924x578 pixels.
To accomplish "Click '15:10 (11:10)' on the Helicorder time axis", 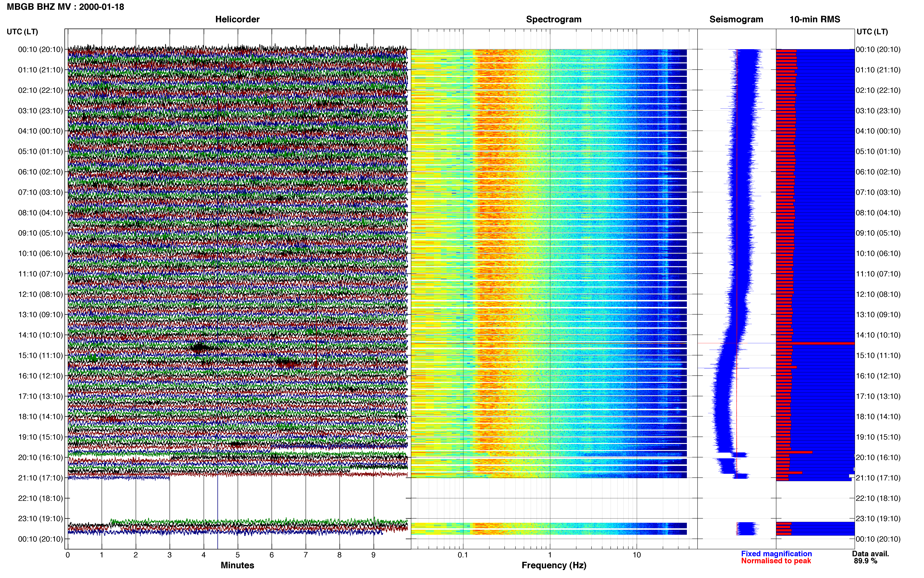I will 41,356.
